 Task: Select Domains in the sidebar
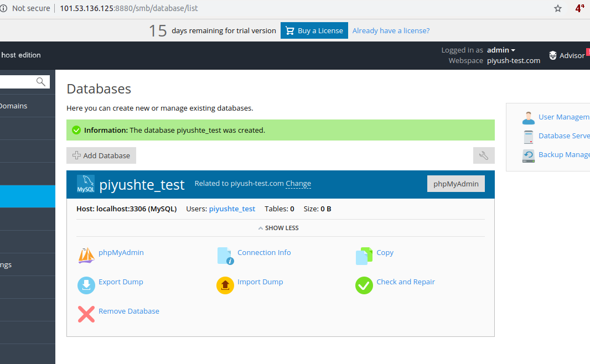[x=28, y=106]
